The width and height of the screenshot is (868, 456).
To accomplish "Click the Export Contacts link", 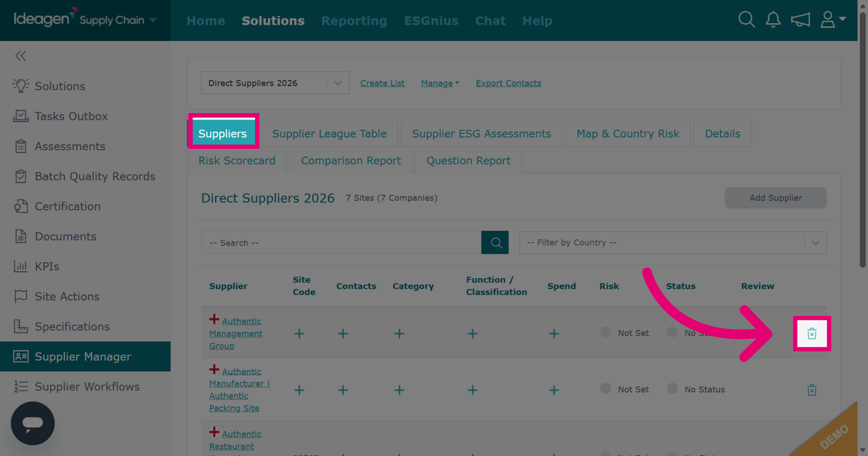I will pyautogui.click(x=509, y=83).
